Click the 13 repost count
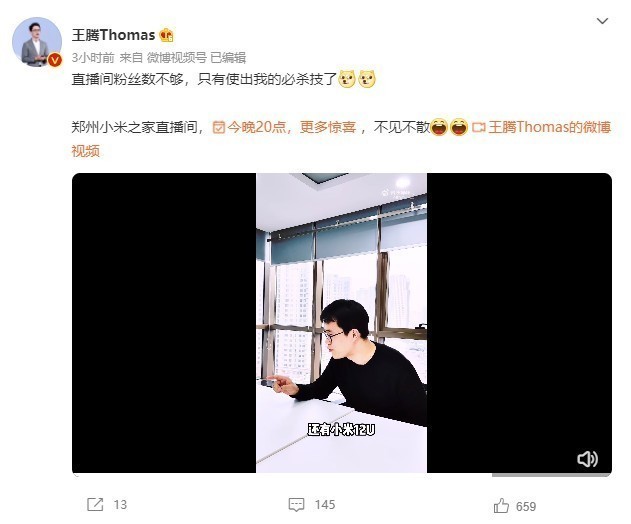Screen dimensions: 631x524 [120, 505]
